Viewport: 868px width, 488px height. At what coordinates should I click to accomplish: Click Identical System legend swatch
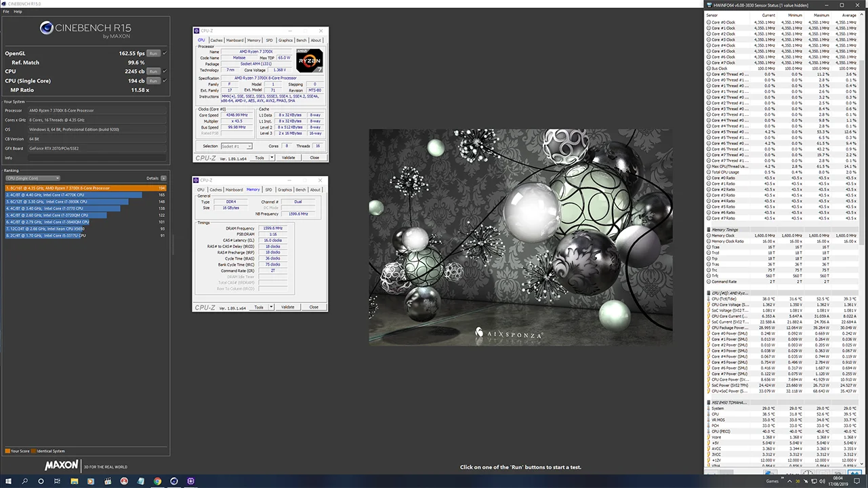35,451
